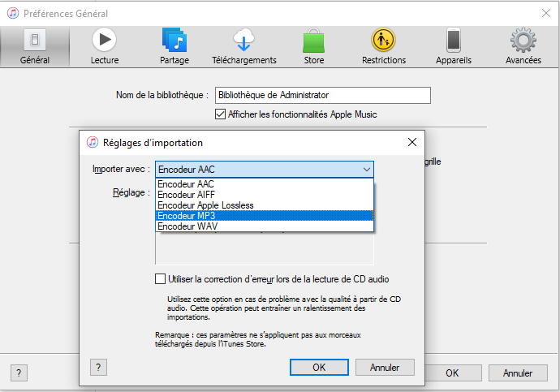Select Encodeur Apple Lossless option
The height and width of the screenshot is (392, 560).
point(264,205)
